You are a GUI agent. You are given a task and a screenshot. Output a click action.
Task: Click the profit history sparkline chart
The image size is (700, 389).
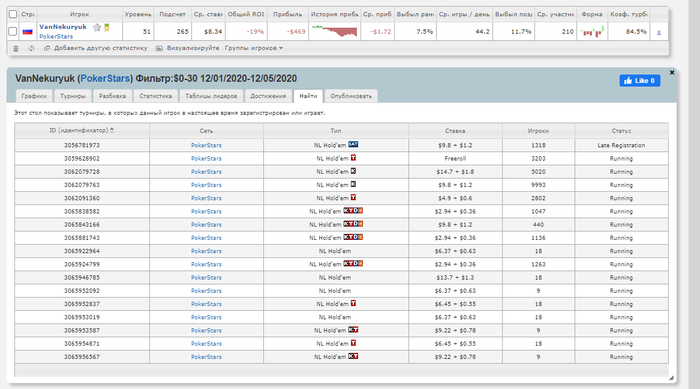point(335,31)
